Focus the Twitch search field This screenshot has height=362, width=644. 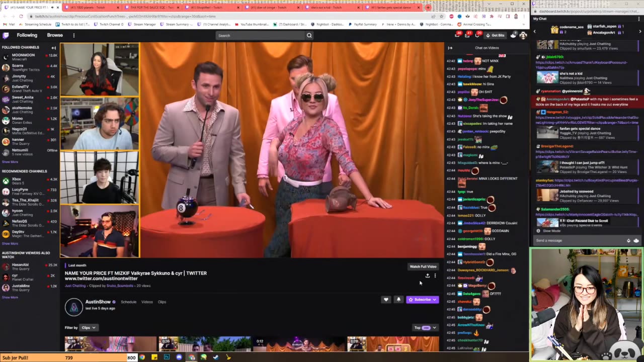[x=261, y=35]
